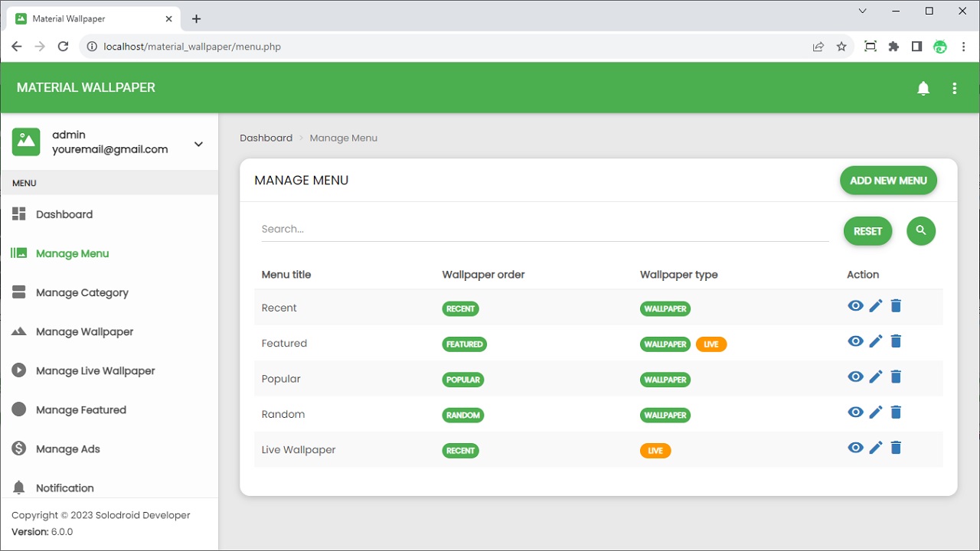The width and height of the screenshot is (980, 551).
Task: View the Featured menu via eye icon
Action: point(855,341)
